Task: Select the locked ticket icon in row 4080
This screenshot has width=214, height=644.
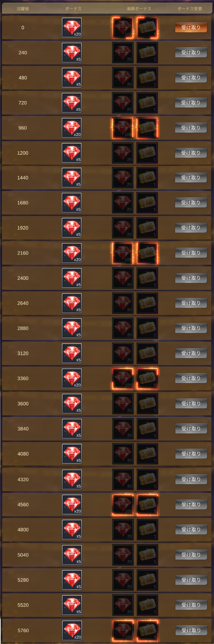Action: [148, 454]
